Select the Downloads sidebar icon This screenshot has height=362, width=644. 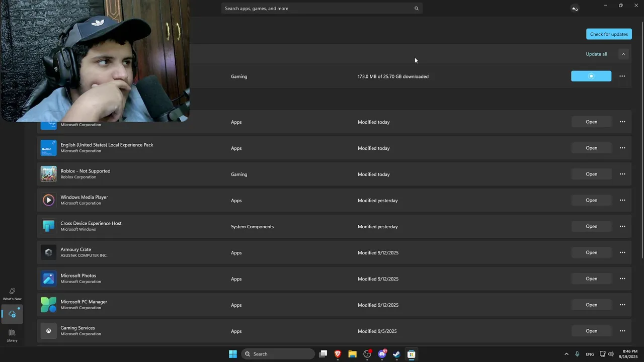[12, 314]
